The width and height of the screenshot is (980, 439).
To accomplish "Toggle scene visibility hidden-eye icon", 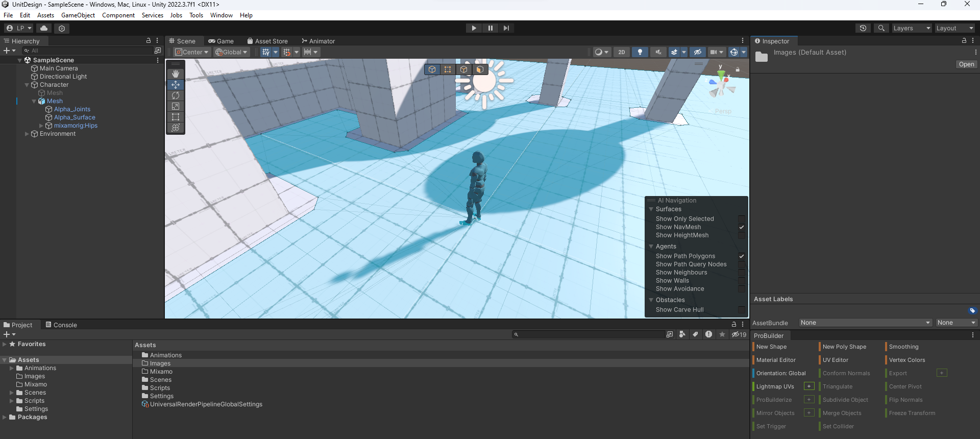I will point(697,52).
